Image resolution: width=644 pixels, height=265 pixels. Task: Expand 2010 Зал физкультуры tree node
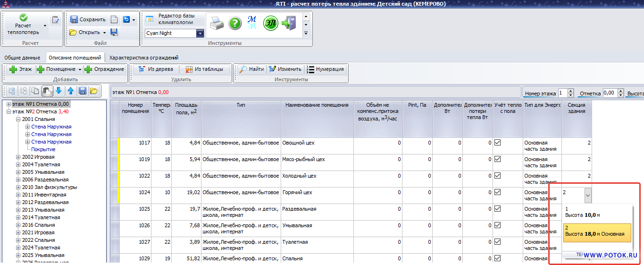pyautogui.click(x=18, y=187)
